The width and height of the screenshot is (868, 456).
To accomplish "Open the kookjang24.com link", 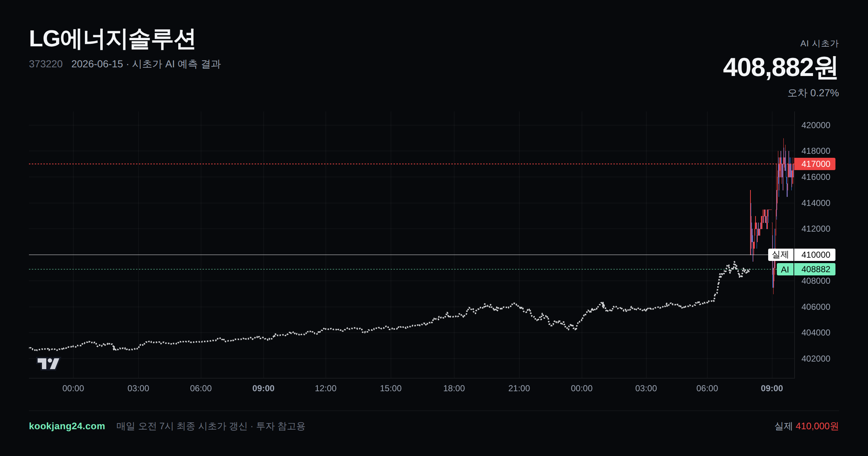I will 67,426.
